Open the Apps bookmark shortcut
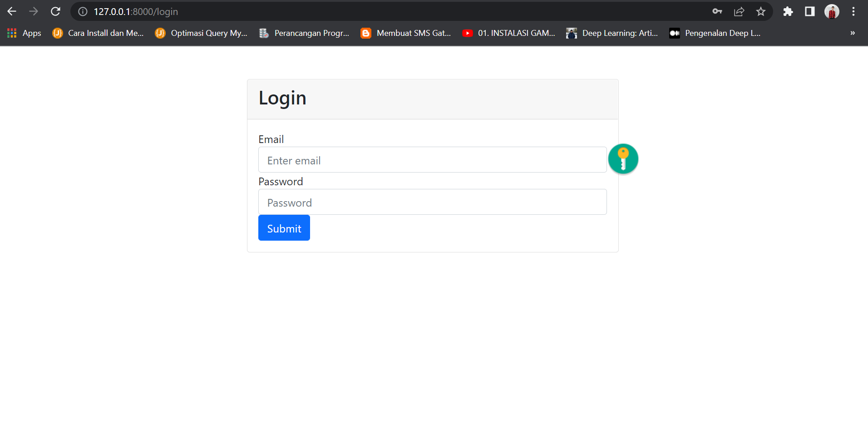Image resolution: width=868 pixels, height=430 pixels. click(x=25, y=33)
